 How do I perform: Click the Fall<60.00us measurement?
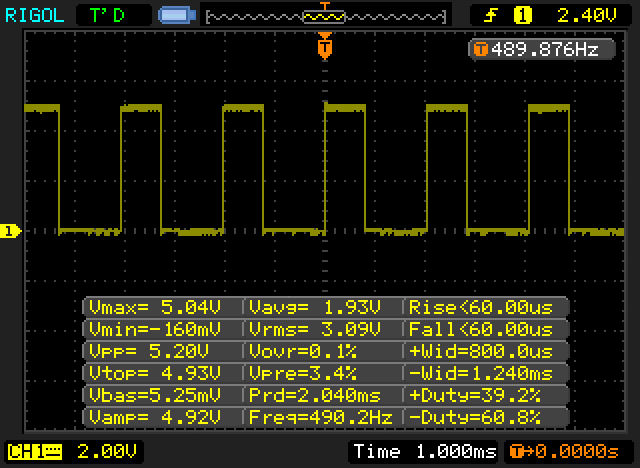[x=481, y=329]
